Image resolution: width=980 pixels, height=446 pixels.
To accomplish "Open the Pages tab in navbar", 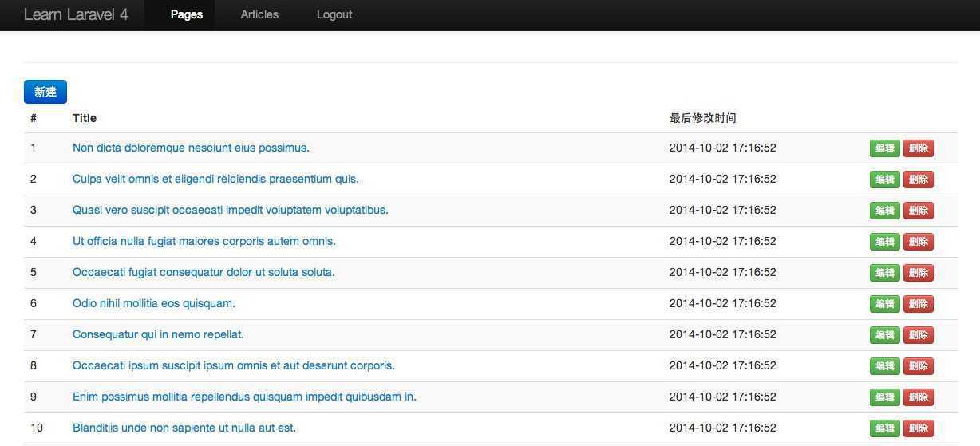I will (x=187, y=14).
